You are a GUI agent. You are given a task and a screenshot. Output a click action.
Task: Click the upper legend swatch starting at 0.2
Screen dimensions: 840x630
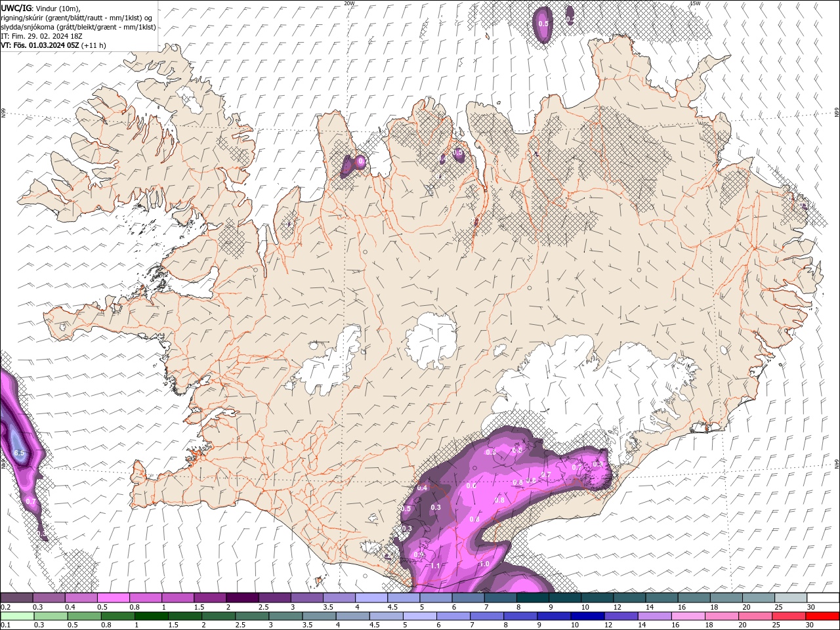(16, 598)
